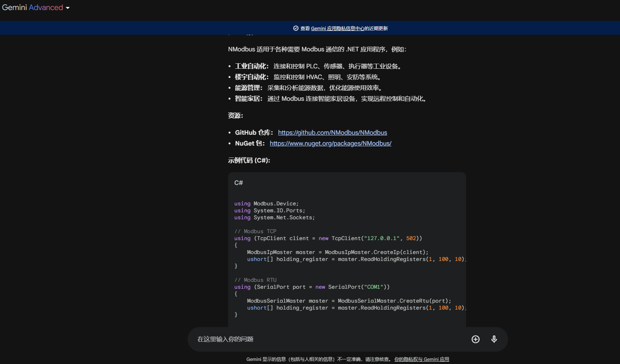Image resolution: width=620 pixels, height=364 pixels.
Task: Click the 智能家居 bullet heading
Action: click(x=249, y=98)
